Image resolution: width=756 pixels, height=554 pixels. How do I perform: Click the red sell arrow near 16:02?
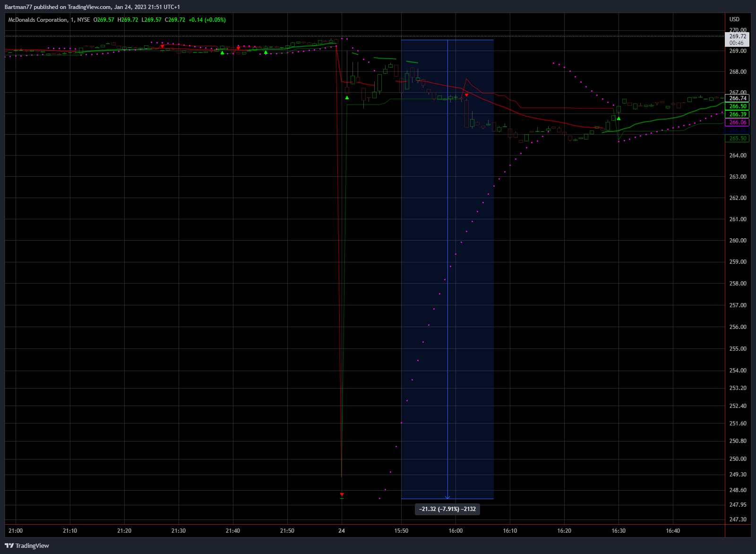466,95
